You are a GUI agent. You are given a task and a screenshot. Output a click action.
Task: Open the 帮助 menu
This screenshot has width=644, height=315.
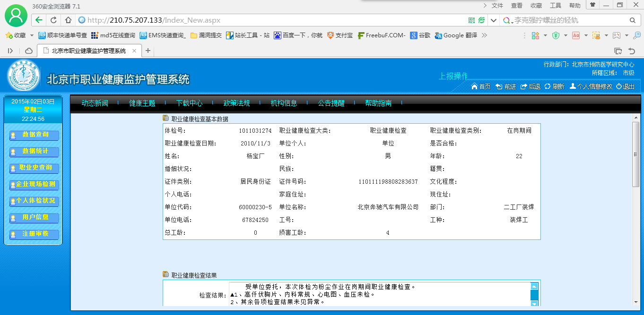575,6
